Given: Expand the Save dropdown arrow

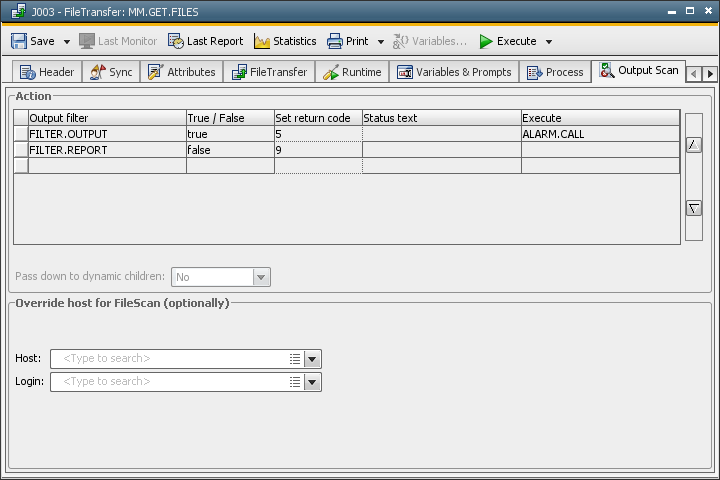Looking at the screenshot, I should coord(67,42).
